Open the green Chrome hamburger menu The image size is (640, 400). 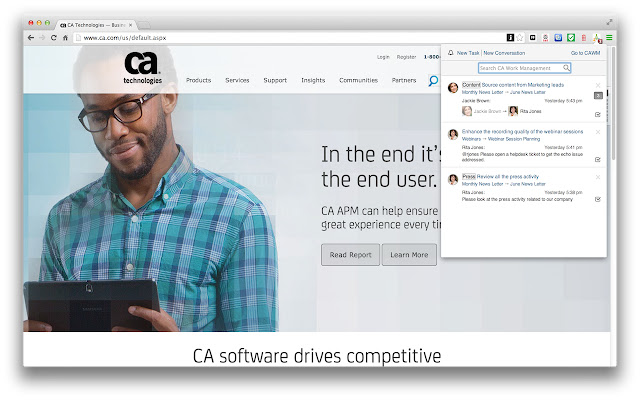coord(609,38)
